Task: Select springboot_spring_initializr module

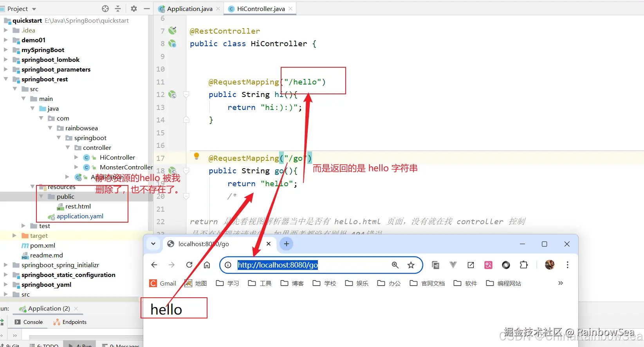Action: pos(60,265)
